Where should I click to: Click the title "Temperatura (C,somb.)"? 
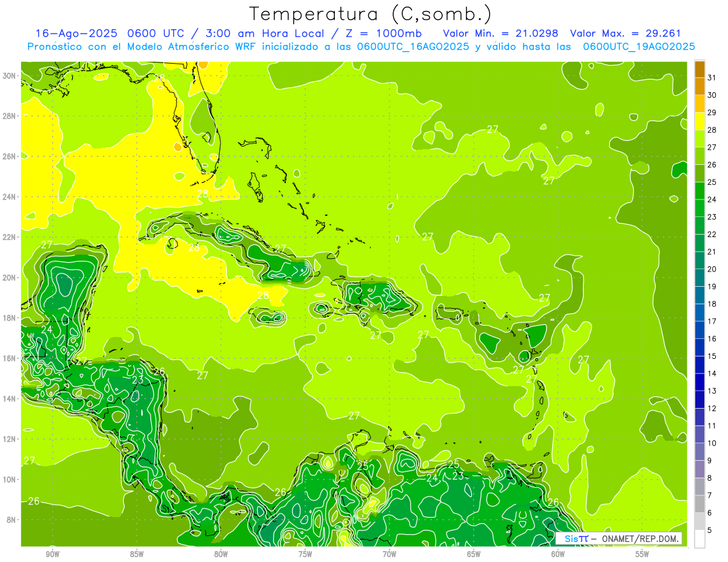[x=371, y=15]
